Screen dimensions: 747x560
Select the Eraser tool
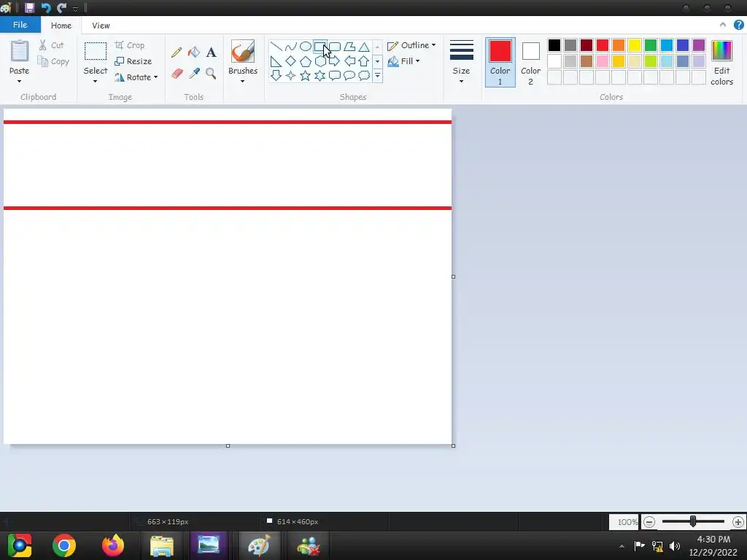click(177, 74)
